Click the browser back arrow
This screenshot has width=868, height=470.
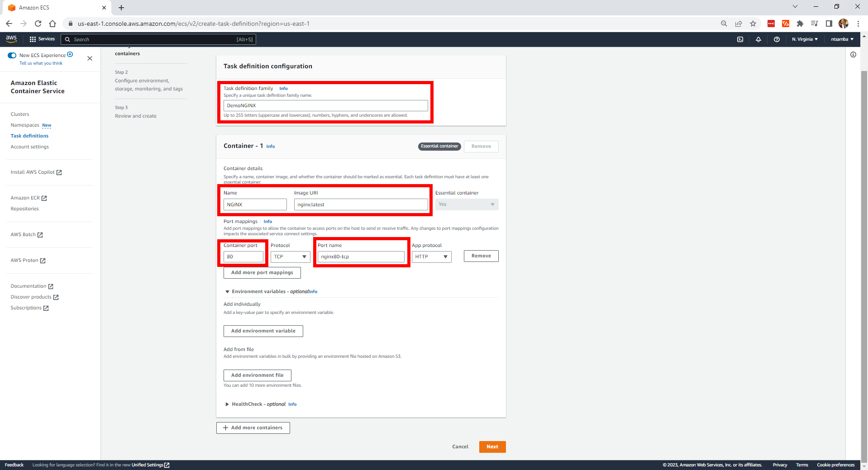[x=9, y=24]
